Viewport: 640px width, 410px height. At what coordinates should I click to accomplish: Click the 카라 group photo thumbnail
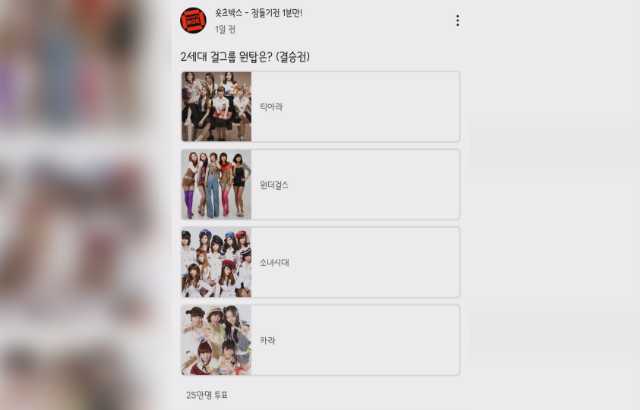pos(216,340)
